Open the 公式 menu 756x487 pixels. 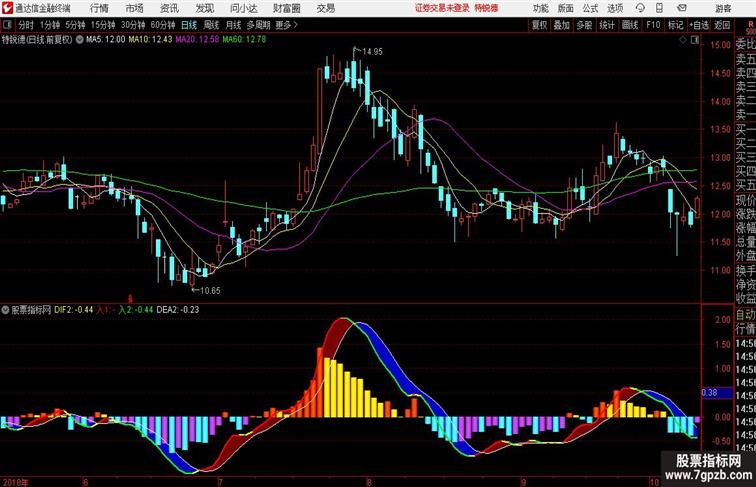[590, 8]
